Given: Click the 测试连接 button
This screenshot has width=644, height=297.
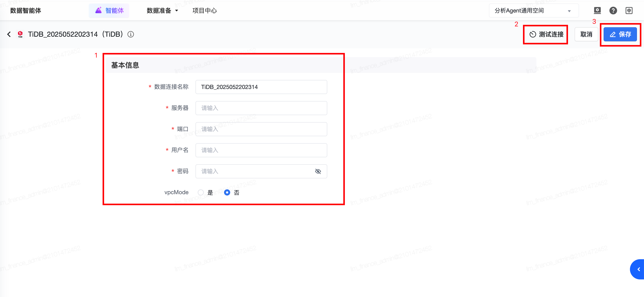Looking at the screenshot, I should (x=546, y=34).
